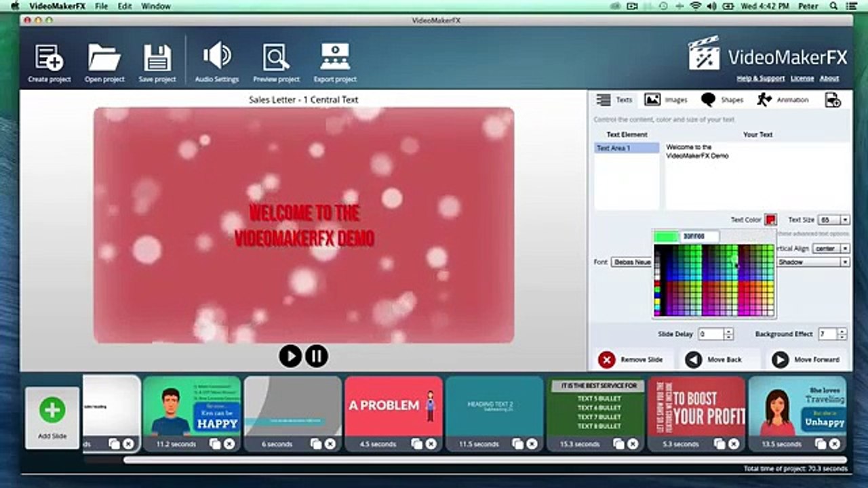
Task: Click the green Add Slide plus button
Action: tap(52, 410)
